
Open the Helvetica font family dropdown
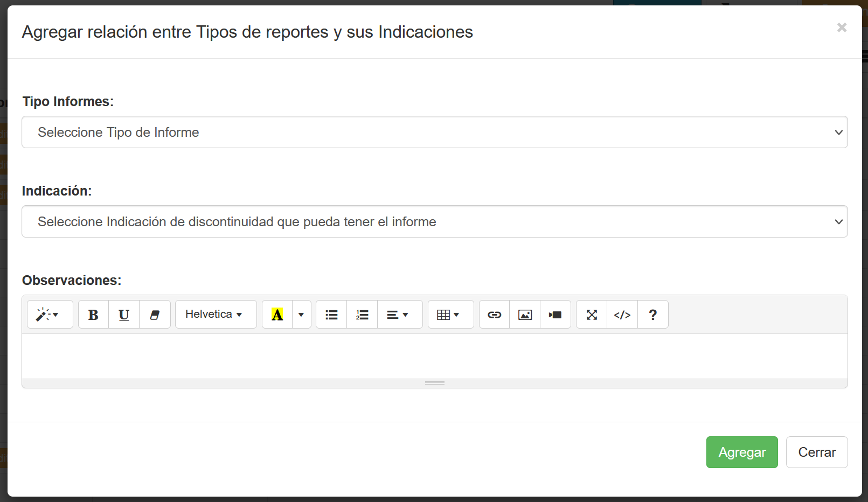coord(216,315)
